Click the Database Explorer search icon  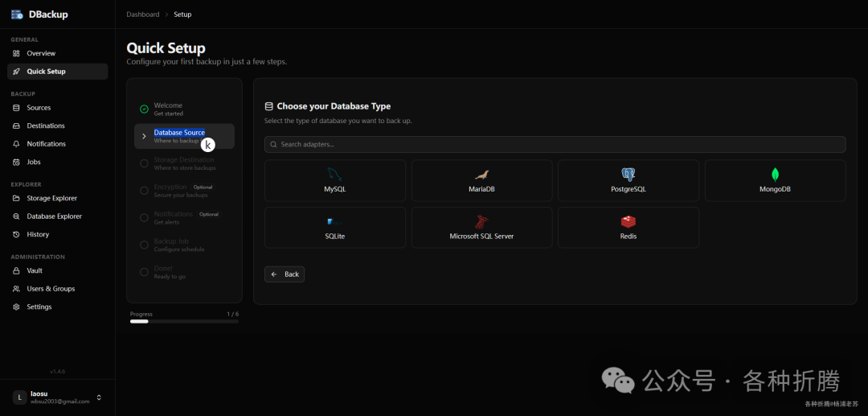[16, 216]
